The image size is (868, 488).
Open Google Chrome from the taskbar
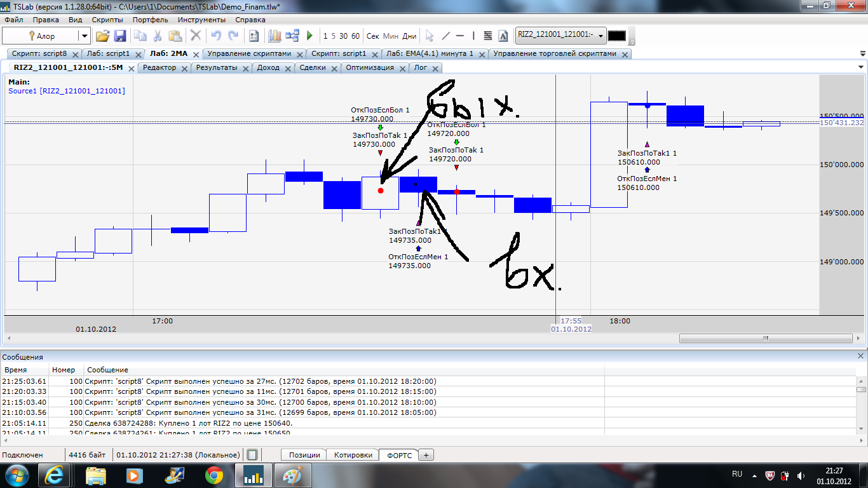click(214, 475)
